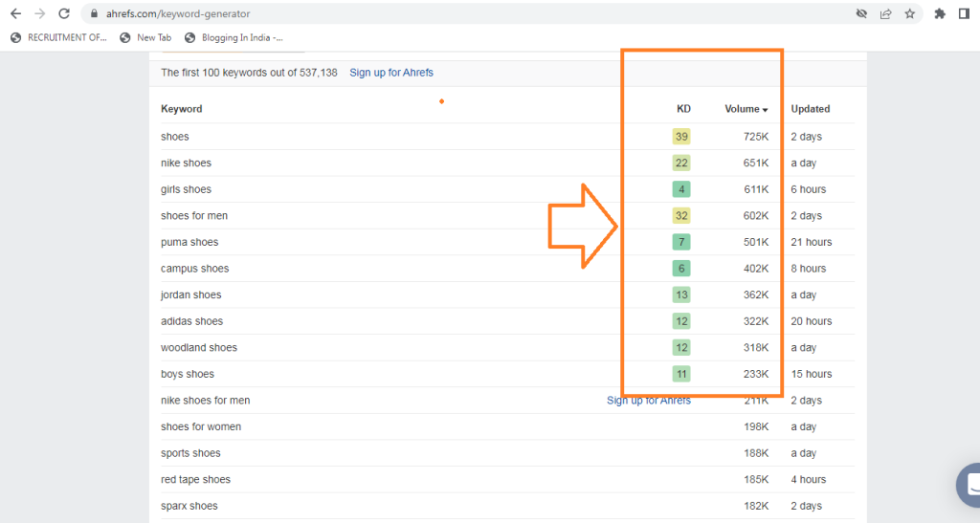
Task: Click the Sign up for Ahrefs link at top
Action: click(x=391, y=73)
